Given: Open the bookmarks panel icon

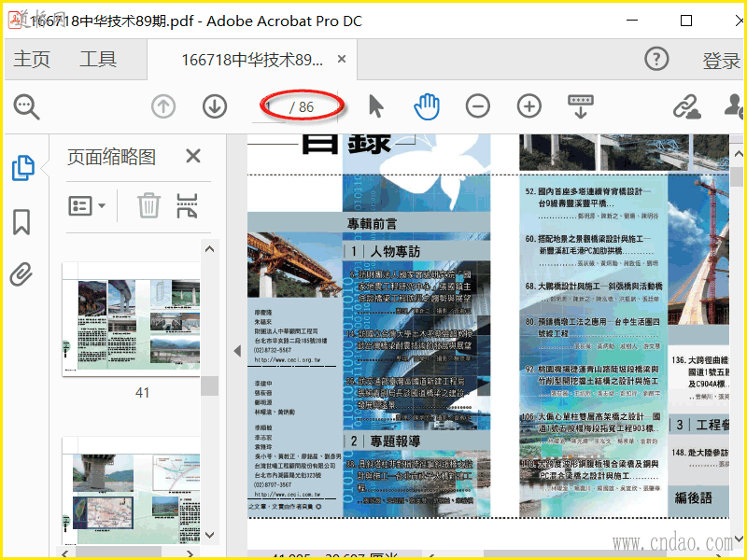Looking at the screenshot, I should [21, 221].
